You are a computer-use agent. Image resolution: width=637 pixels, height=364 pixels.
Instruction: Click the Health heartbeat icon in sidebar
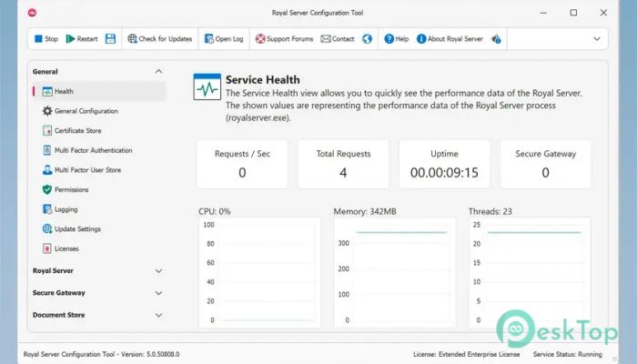[x=47, y=91]
